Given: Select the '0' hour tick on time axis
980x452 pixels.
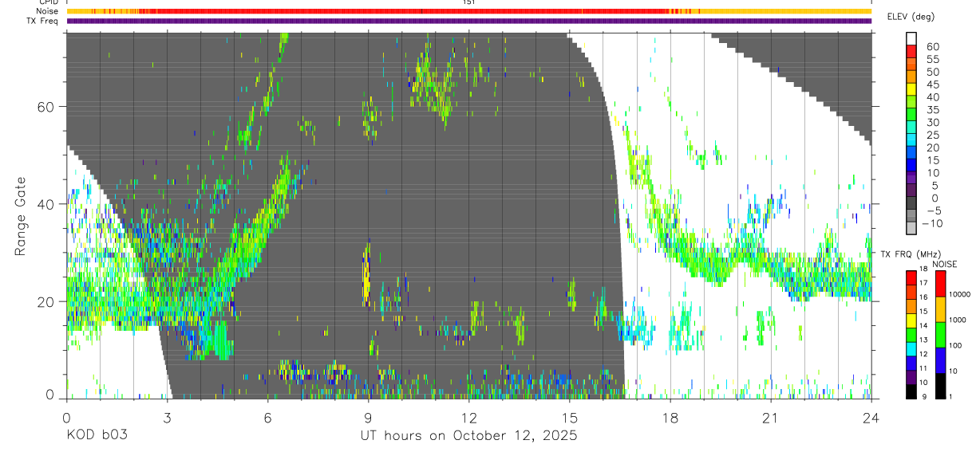Looking at the screenshot, I should (x=66, y=418).
